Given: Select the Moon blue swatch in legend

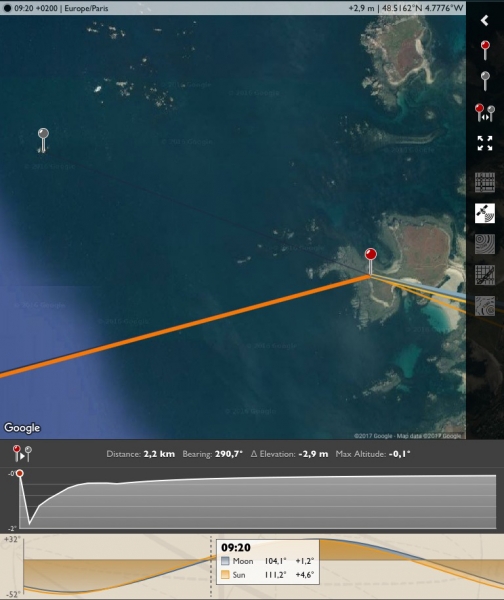Looking at the screenshot, I should pyautogui.click(x=225, y=561).
